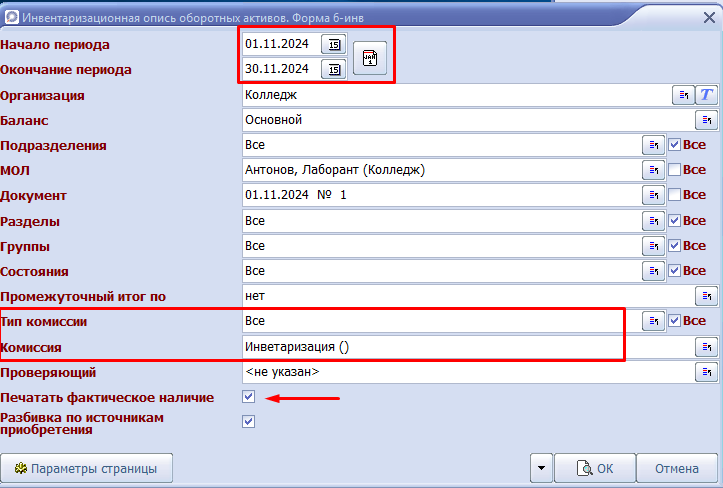Screen dimensions: 723x488
Task: Open the Документ selection list icon
Action: (654, 195)
